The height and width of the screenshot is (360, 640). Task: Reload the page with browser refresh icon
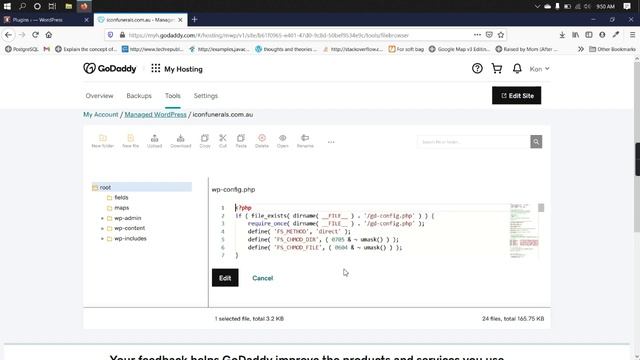coord(35,35)
